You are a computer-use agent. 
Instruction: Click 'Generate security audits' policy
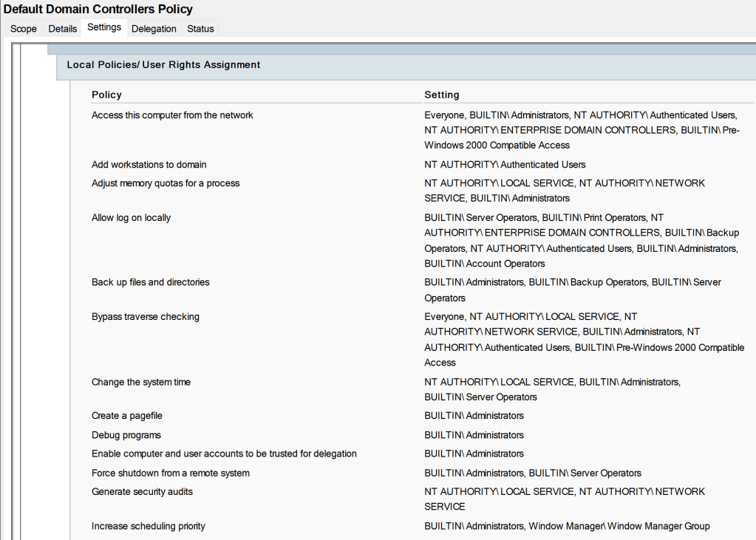(142, 491)
